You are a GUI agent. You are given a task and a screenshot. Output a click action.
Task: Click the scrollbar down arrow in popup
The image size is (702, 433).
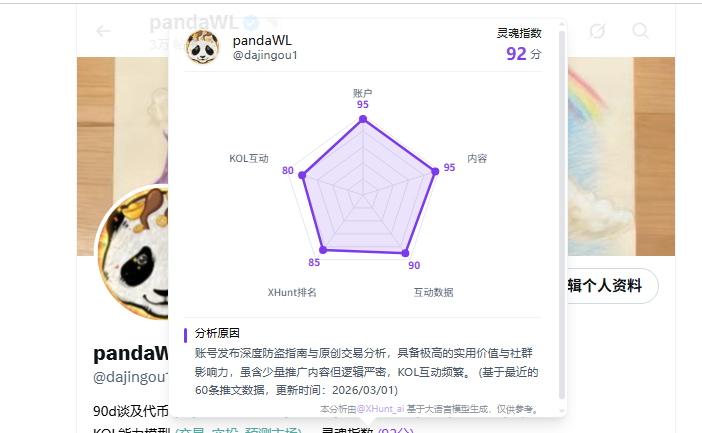click(x=562, y=411)
